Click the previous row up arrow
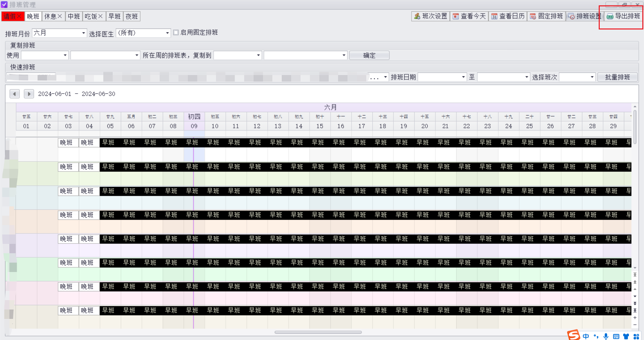 tap(635, 289)
